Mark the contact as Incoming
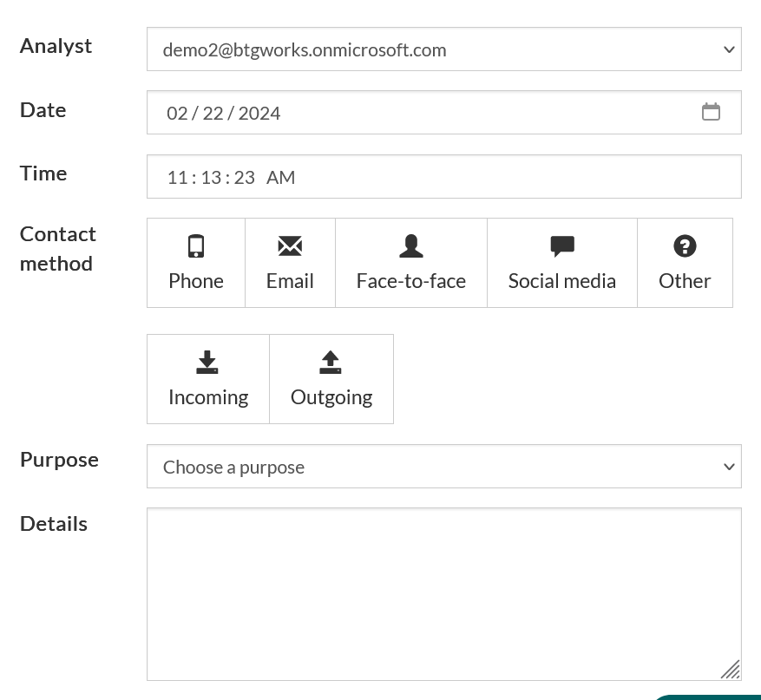 (208, 379)
